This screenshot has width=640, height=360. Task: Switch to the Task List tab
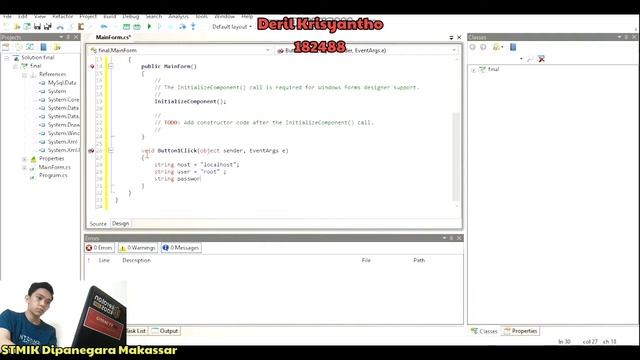click(x=136, y=331)
